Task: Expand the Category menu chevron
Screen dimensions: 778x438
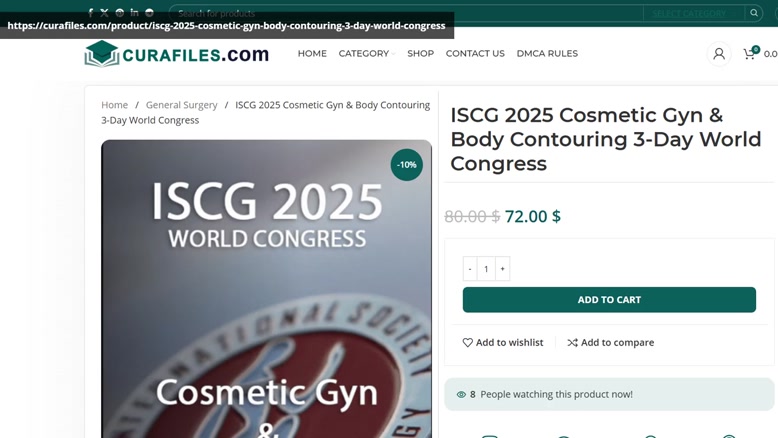Action: (x=393, y=54)
